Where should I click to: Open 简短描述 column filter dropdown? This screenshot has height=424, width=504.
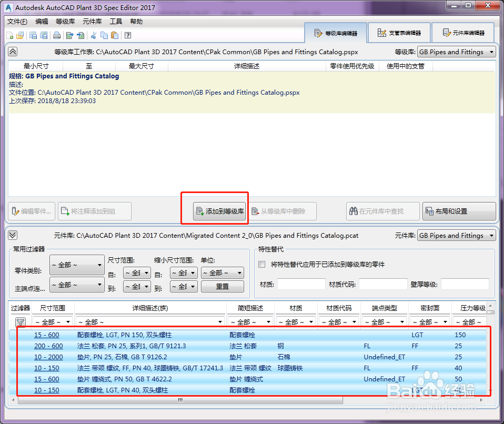(250, 322)
